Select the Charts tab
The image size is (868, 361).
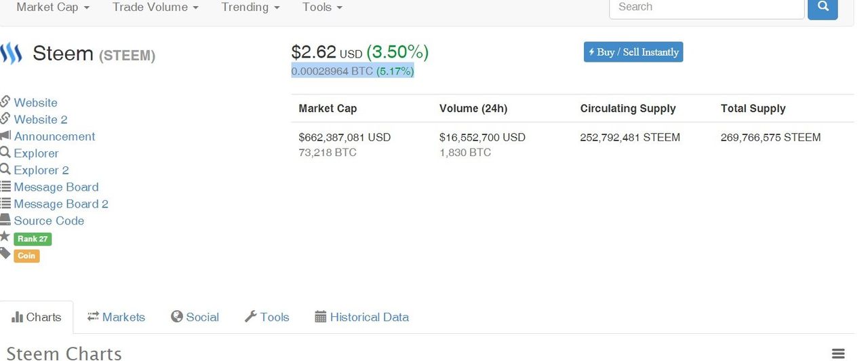click(x=37, y=317)
